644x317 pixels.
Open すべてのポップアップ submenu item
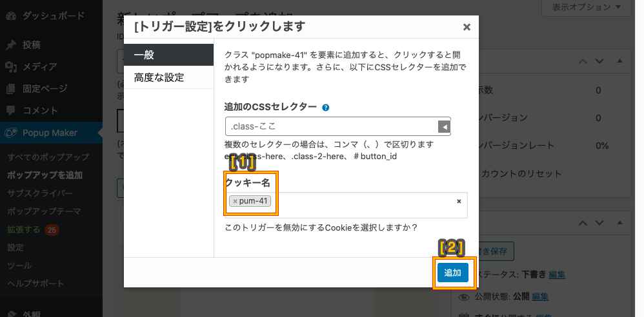click(48, 157)
